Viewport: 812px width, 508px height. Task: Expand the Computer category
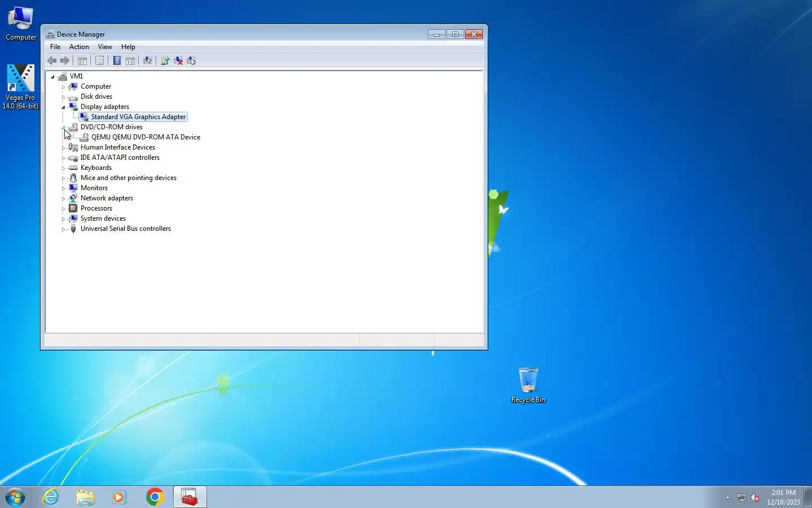[63, 87]
